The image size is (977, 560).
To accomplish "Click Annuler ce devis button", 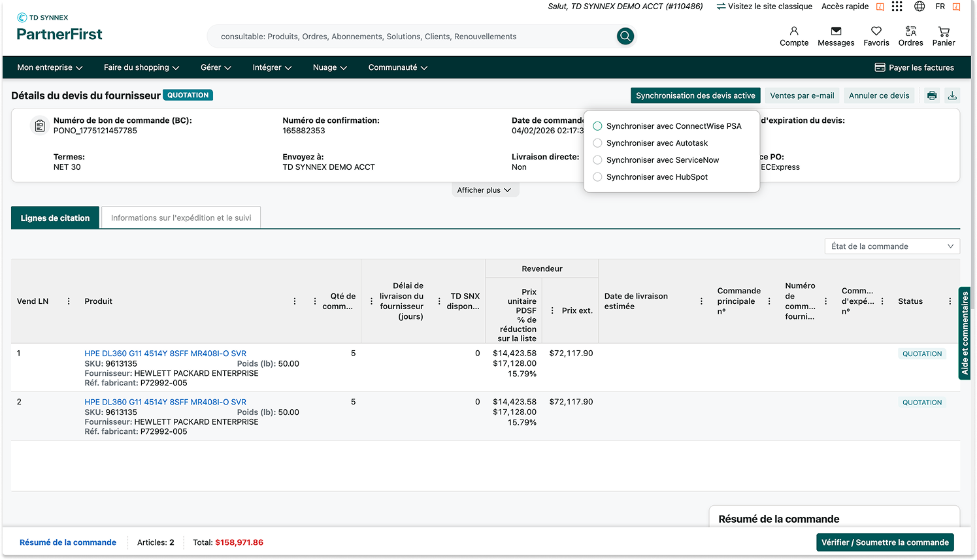I will click(x=879, y=95).
